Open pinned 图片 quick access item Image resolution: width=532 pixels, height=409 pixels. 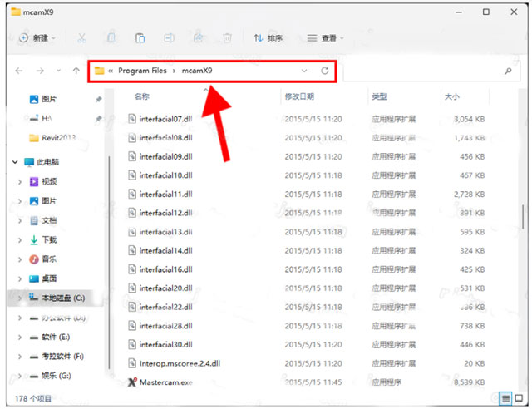pos(42,99)
